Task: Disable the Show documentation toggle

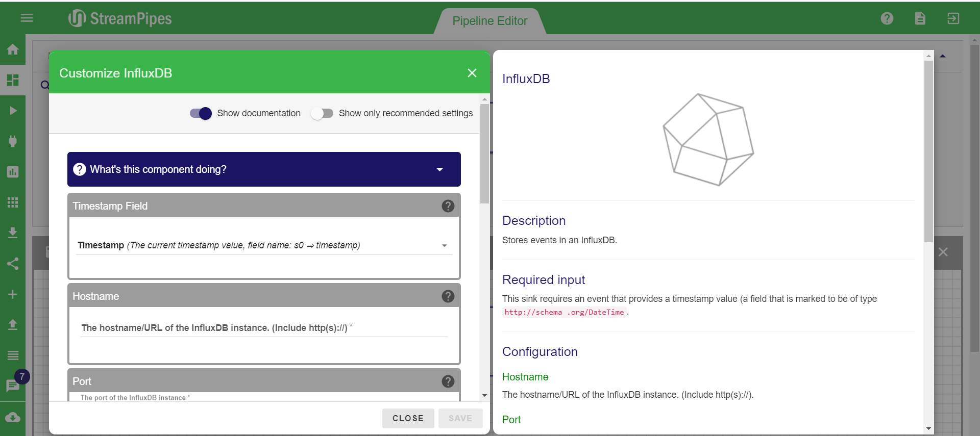Action: click(x=201, y=113)
